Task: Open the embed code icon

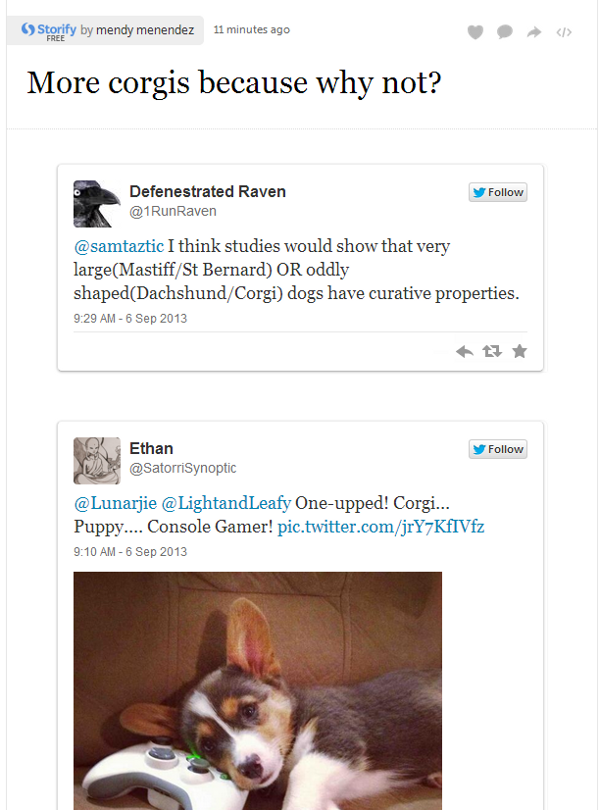Action: (x=564, y=33)
